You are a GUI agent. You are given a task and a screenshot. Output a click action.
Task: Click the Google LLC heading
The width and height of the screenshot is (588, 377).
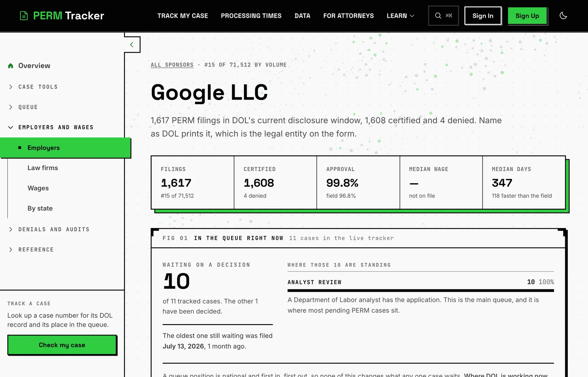[209, 92]
